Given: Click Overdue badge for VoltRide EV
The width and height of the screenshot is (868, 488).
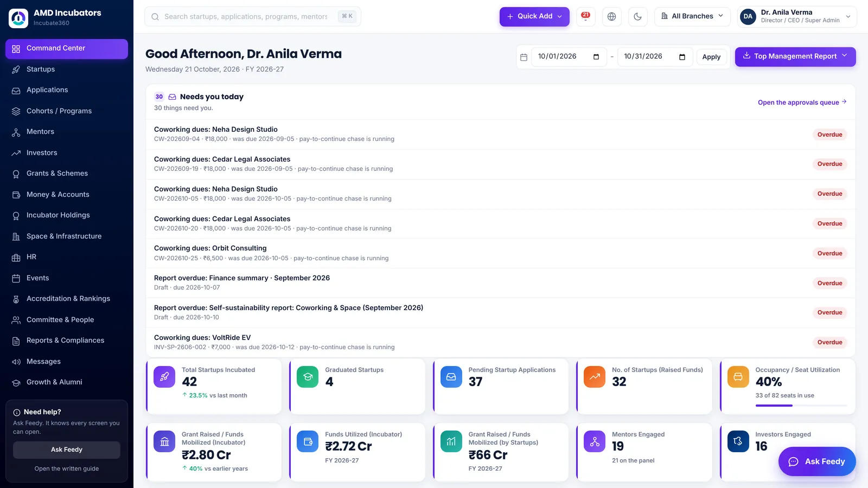Looking at the screenshot, I should [x=829, y=342].
